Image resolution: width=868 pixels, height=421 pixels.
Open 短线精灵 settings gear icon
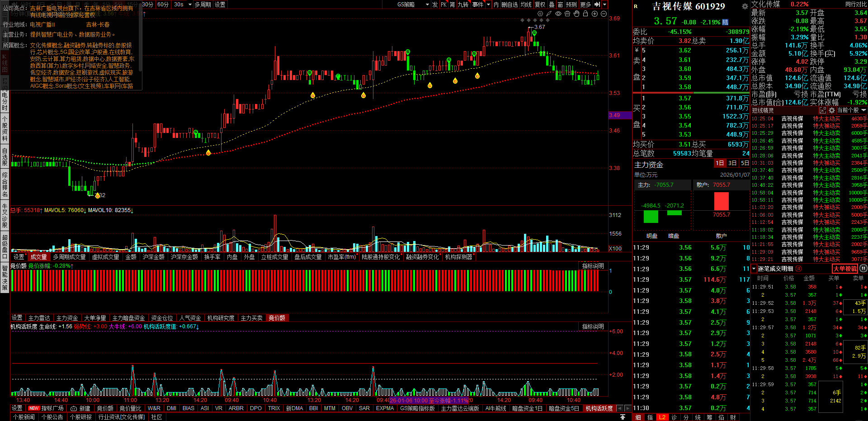pyautogui.click(x=832, y=110)
